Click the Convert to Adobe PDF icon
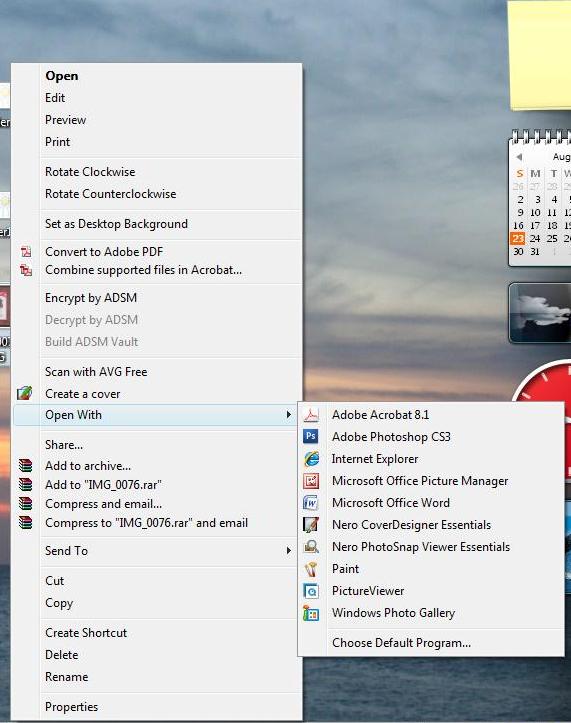This screenshot has height=723, width=571. 26,252
